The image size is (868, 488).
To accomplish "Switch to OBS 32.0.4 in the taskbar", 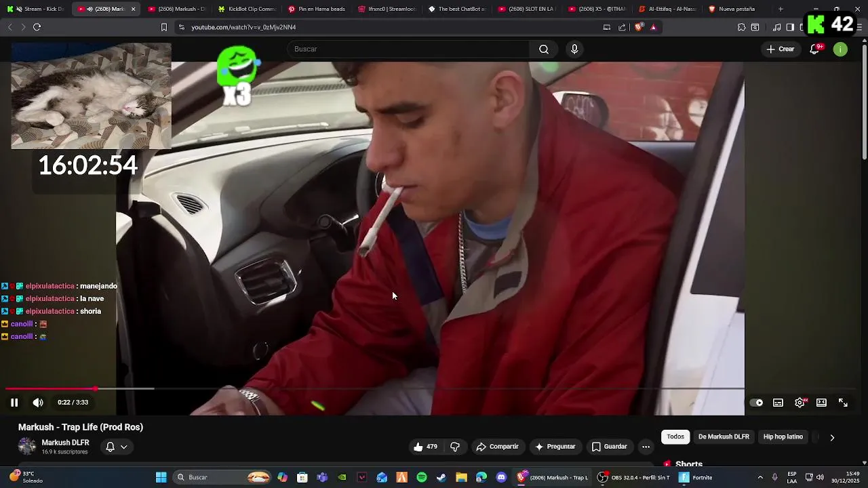I will (633, 477).
